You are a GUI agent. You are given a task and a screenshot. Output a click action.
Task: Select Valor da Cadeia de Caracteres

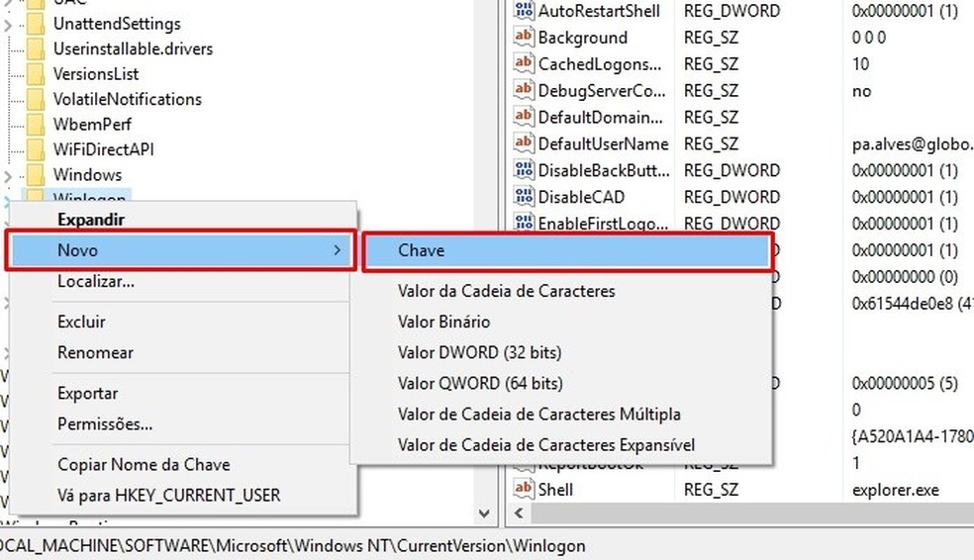coord(506,291)
